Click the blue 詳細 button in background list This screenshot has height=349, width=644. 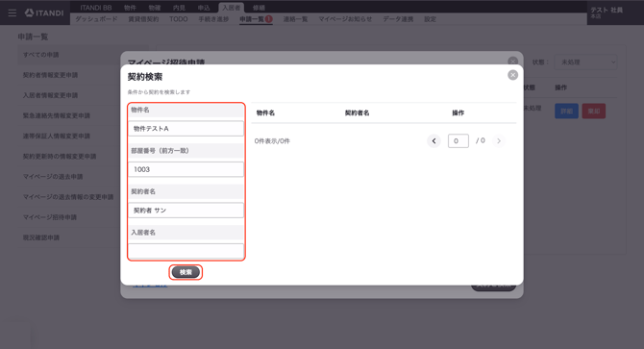(566, 111)
